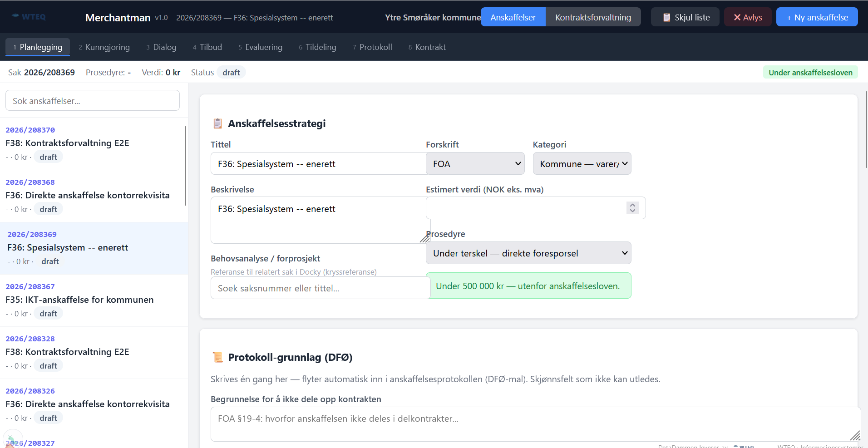
Task: Click the Under anskaffelsesloven badge
Action: tap(810, 72)
